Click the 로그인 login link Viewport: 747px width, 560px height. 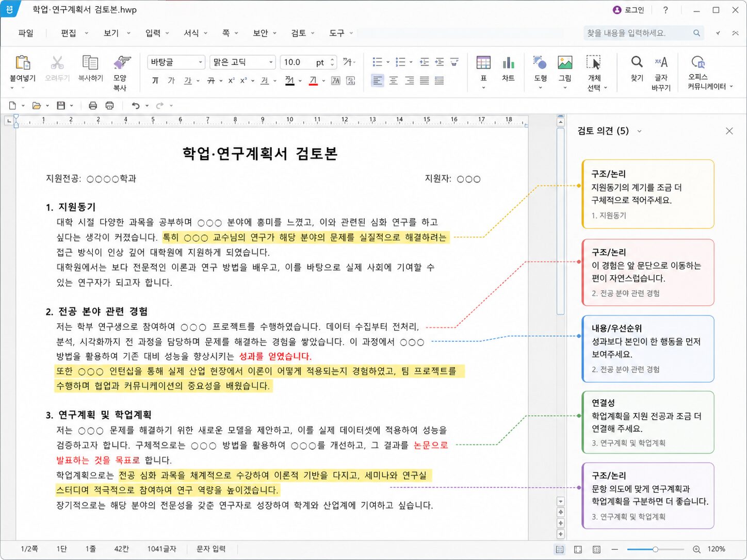pos(634,10)
